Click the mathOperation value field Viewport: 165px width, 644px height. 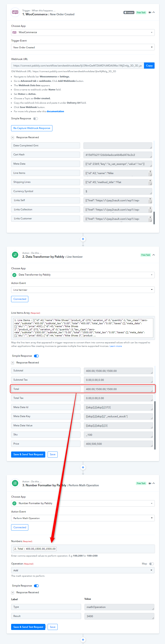click(119, 607)
